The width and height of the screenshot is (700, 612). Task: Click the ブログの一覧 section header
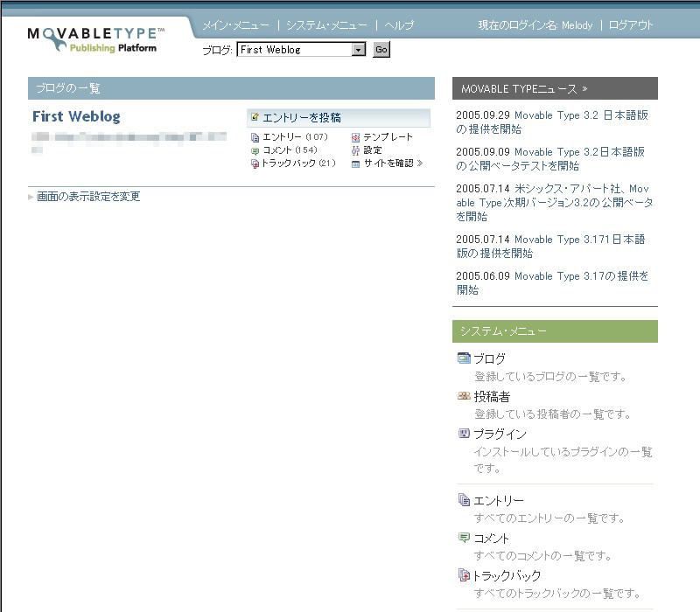click(x=231, y=88)
